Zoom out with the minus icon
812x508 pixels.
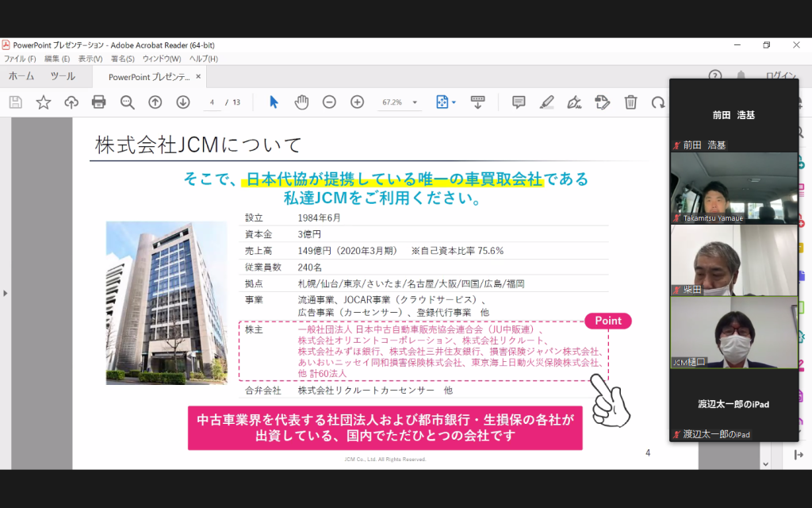tap(329, 102)
